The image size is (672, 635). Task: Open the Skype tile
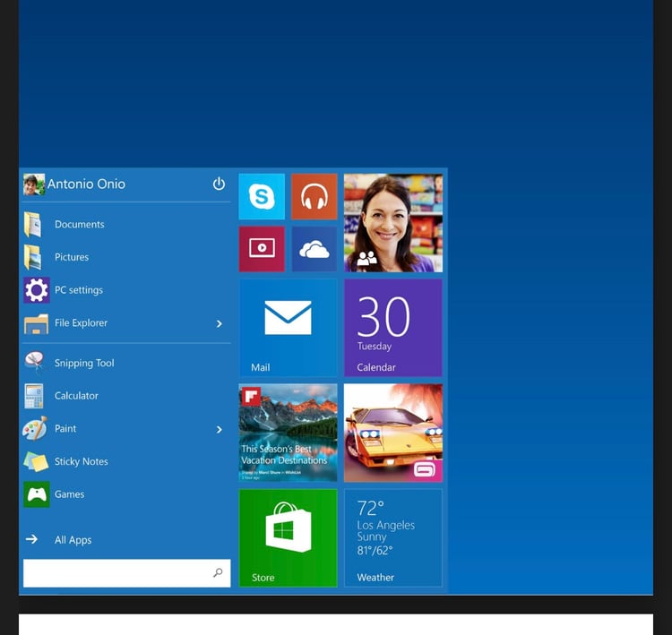coord(262,196)
